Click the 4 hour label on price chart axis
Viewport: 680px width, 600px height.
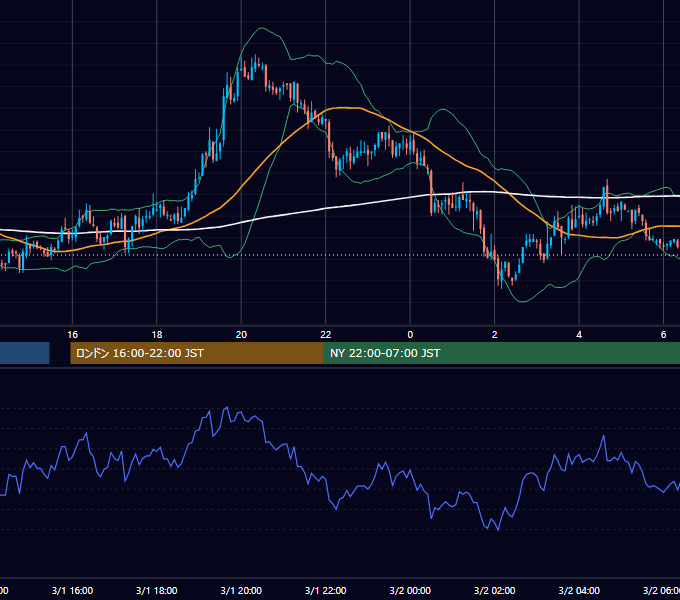pyautogui.click(x=579, y=335)
